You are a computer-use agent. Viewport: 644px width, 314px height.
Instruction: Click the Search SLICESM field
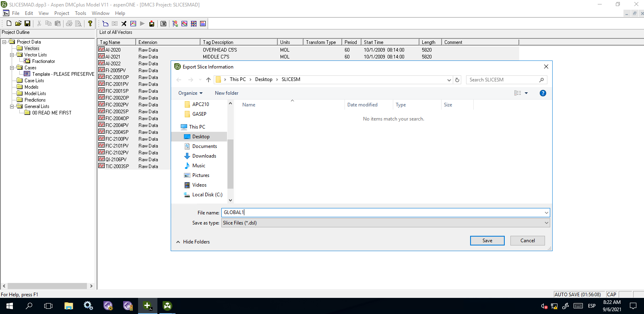coord(503,80)
